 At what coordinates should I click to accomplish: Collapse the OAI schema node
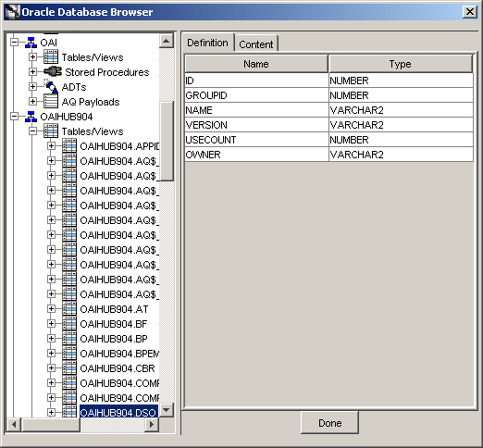pyautogui.click(x=14, y=43)
